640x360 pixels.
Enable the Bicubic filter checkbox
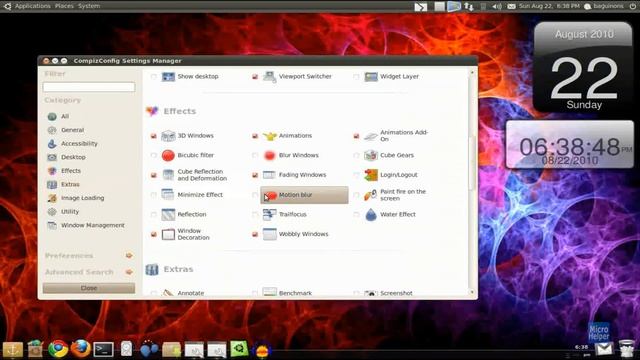153,156
